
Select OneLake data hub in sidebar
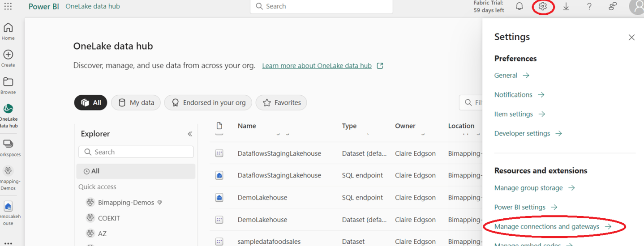coord(8,116)
